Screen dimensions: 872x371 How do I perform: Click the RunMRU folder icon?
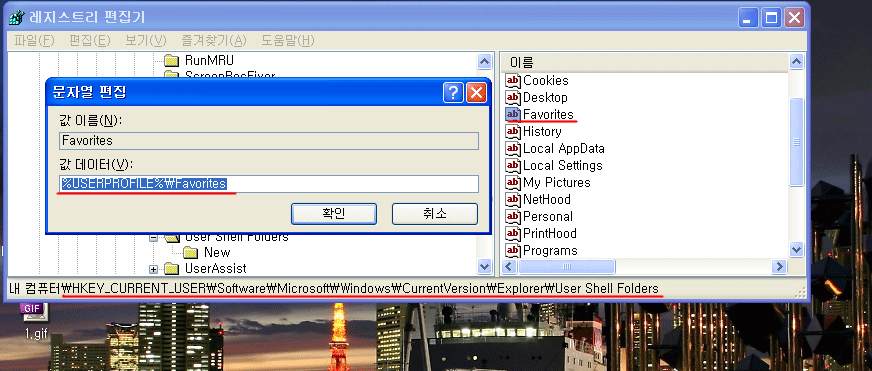point(172,60)
